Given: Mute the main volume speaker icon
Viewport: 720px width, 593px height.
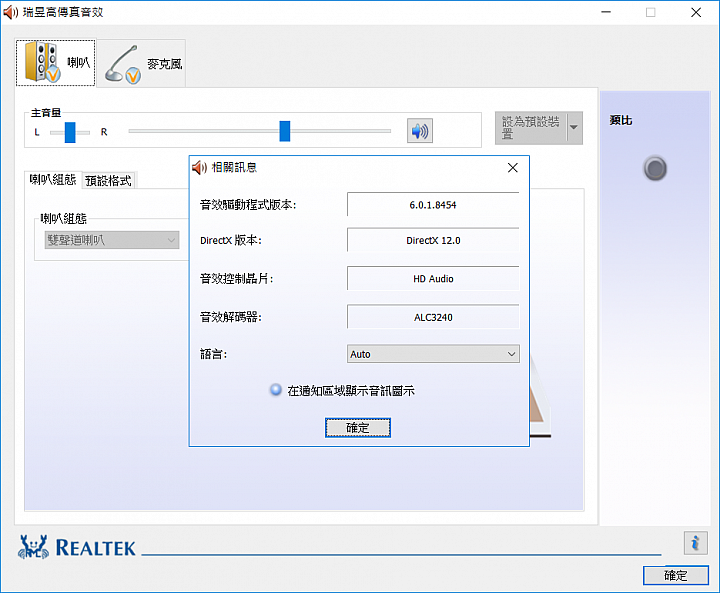Looking at the screenshot, I should coord(420,131).
